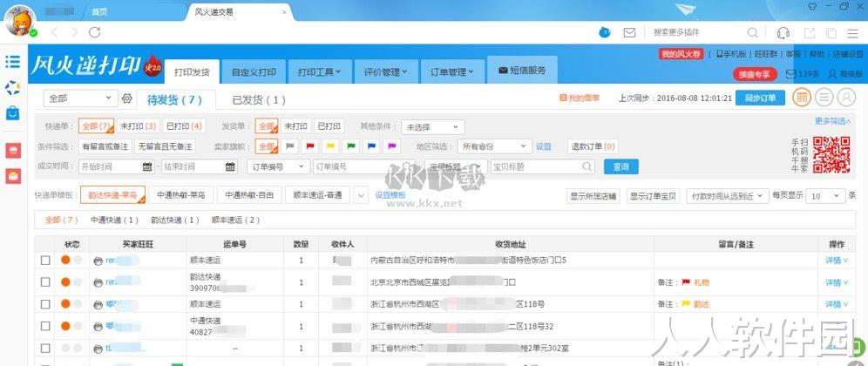
Task: Click the envelope mail icon in top toolbar
Action: 629,32
